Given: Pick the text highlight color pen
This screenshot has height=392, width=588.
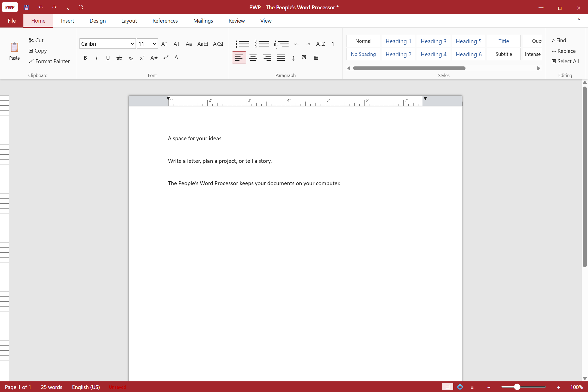Looking at the screenshot, I should [166, 57].
